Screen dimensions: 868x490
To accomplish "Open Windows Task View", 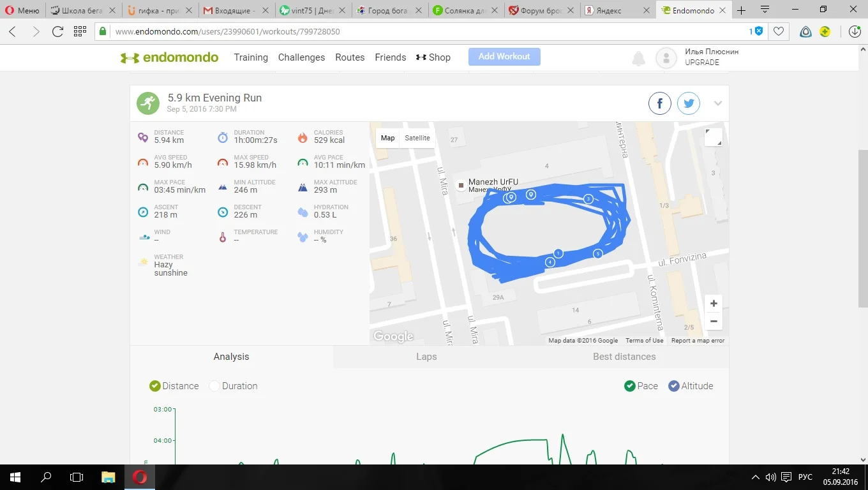I will [77, 477].
